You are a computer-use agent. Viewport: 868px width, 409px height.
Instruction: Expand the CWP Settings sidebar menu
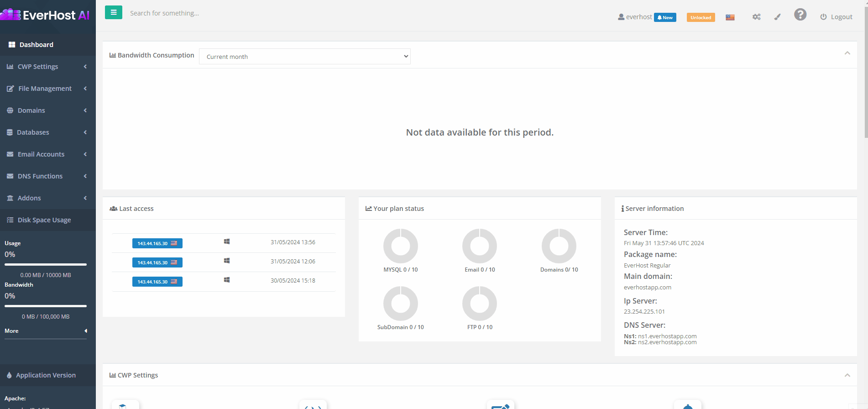click(48, 67)
